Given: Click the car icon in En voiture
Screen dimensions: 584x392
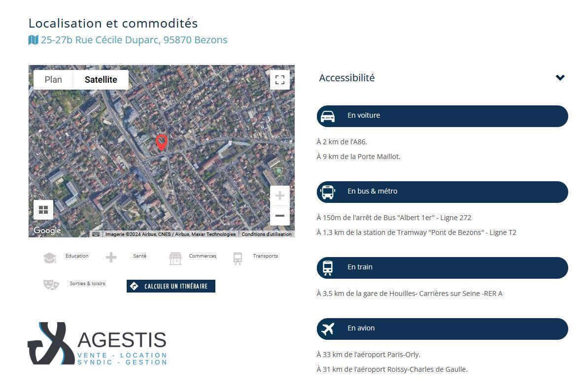Looking at the screenshot, I should tap(328, 116).
